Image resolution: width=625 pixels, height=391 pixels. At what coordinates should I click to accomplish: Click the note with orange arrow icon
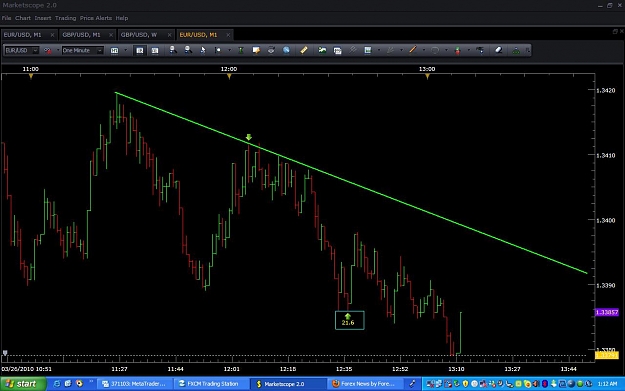coord(256,50)
